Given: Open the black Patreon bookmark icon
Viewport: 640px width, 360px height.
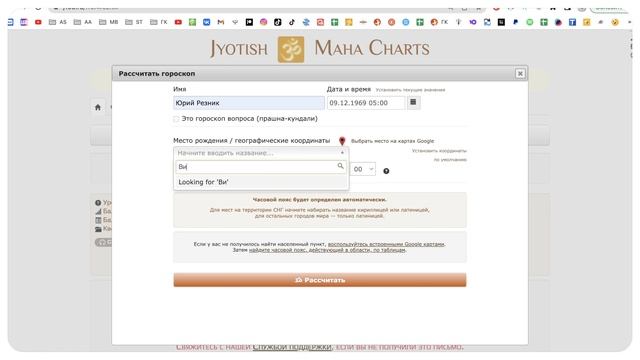Looking at the screenshot, I should (249, 22).
